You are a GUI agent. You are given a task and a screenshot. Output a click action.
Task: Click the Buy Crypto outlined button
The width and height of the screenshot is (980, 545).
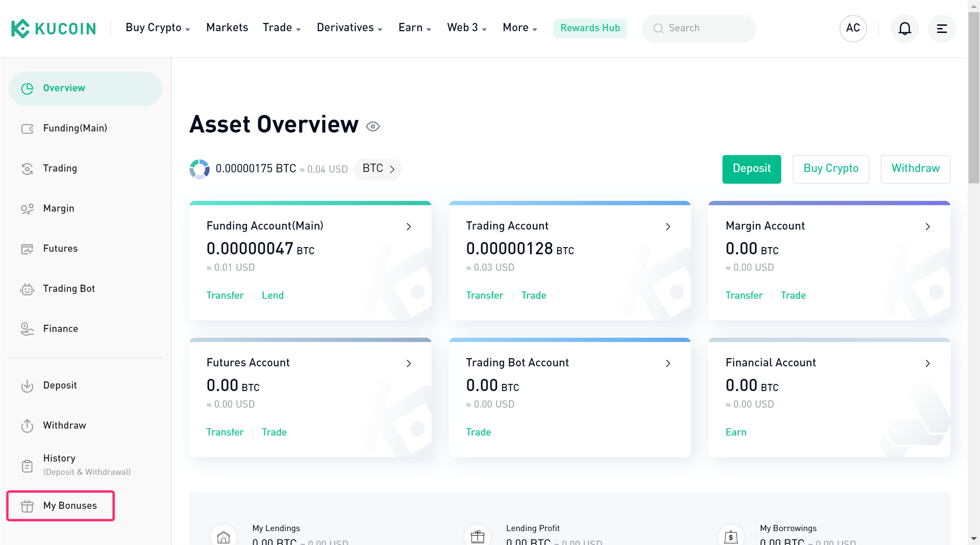831,169
